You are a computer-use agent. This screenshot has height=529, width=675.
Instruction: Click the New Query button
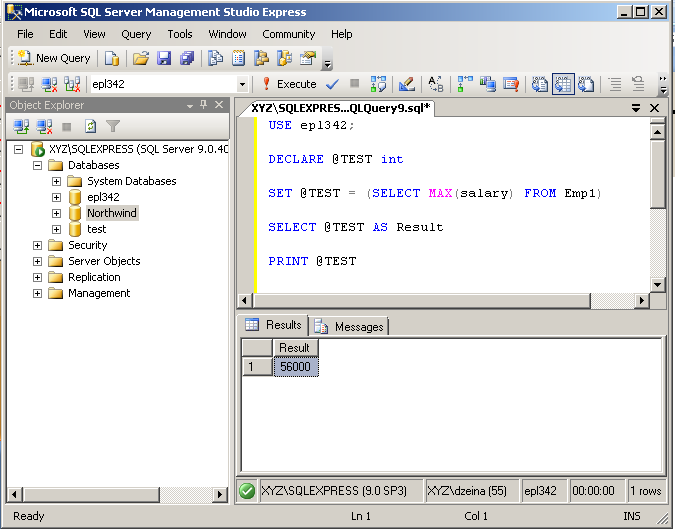pyautogui.click(x=55, y=58)
